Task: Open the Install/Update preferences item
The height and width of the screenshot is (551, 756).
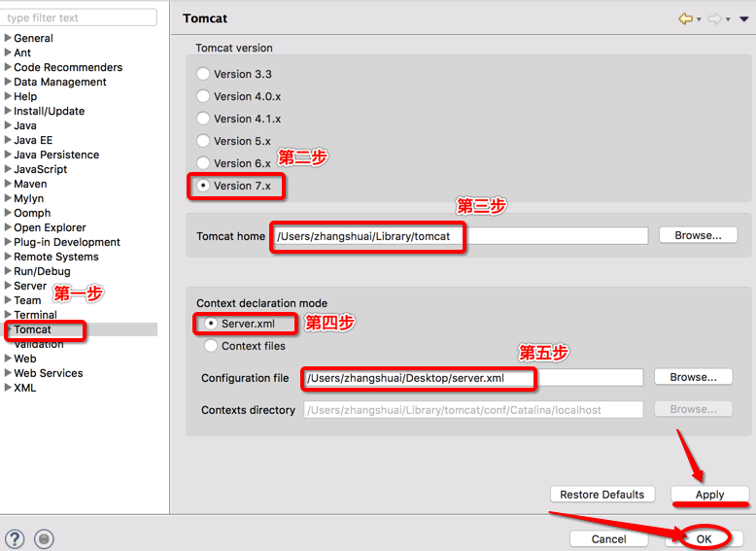Action: point(50,111)
